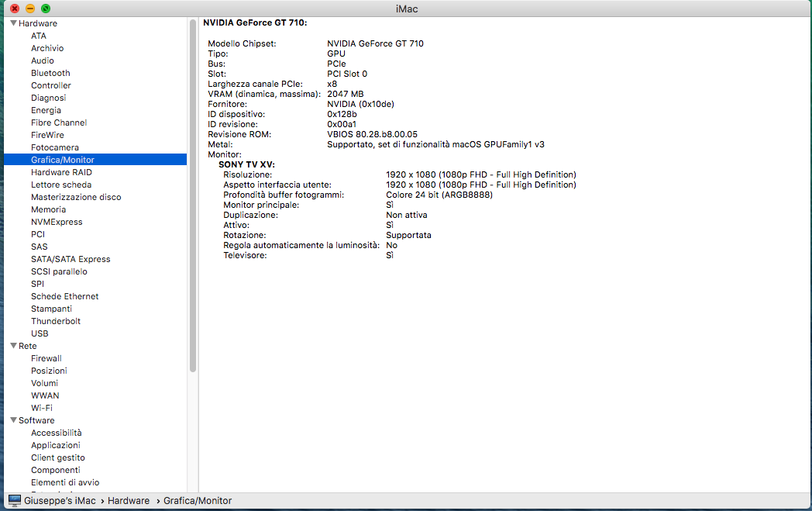This screenshot has height=511, width=812.
Task: Select Bluetooth in the sidebar
Action: click(x=50, y=73)
